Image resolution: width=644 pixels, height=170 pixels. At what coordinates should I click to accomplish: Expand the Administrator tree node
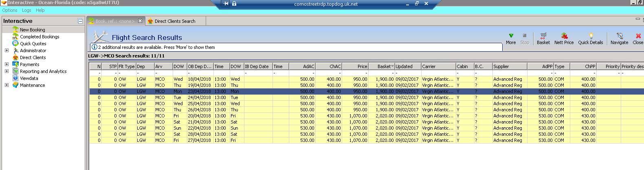coord(7,51)
